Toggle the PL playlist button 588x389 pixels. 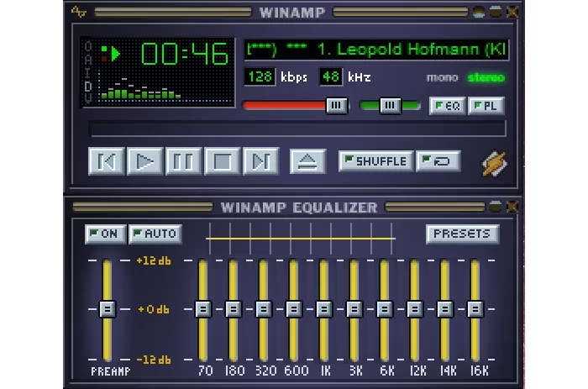(486, 106)
